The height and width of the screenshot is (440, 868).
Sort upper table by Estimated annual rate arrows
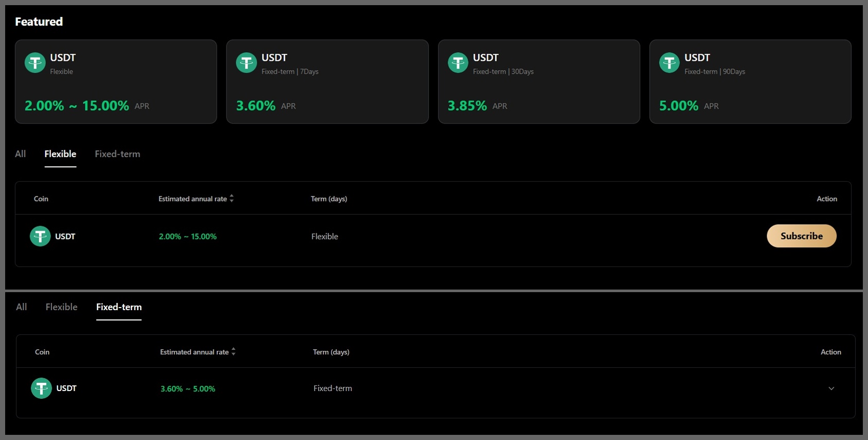tap(232, 198)
